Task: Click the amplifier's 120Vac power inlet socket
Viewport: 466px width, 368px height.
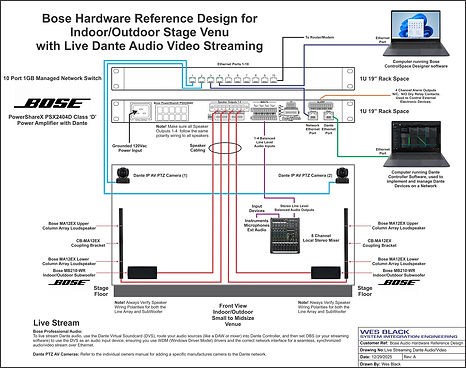Action: (x=140, y=111)
